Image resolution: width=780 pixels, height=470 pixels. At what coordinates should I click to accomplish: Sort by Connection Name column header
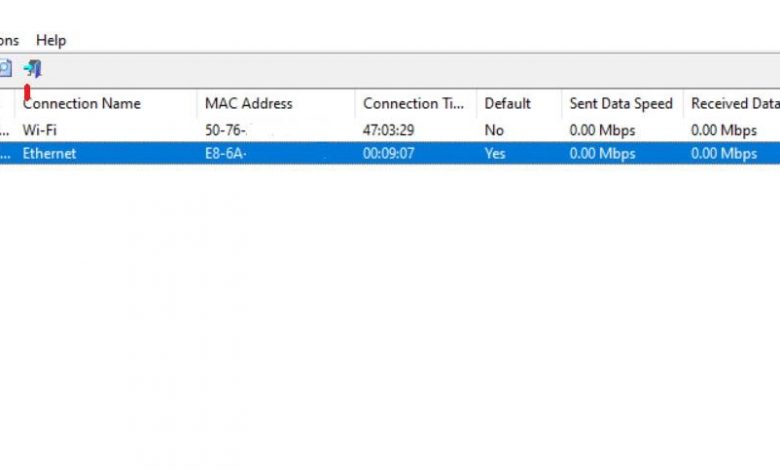(82, 103)
